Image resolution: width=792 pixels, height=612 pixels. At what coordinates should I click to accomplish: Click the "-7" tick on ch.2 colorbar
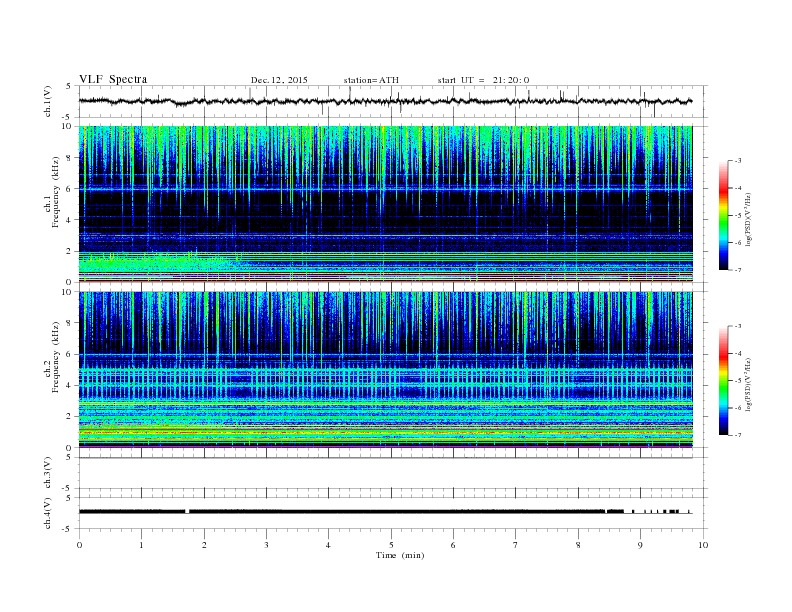point(737,435)
